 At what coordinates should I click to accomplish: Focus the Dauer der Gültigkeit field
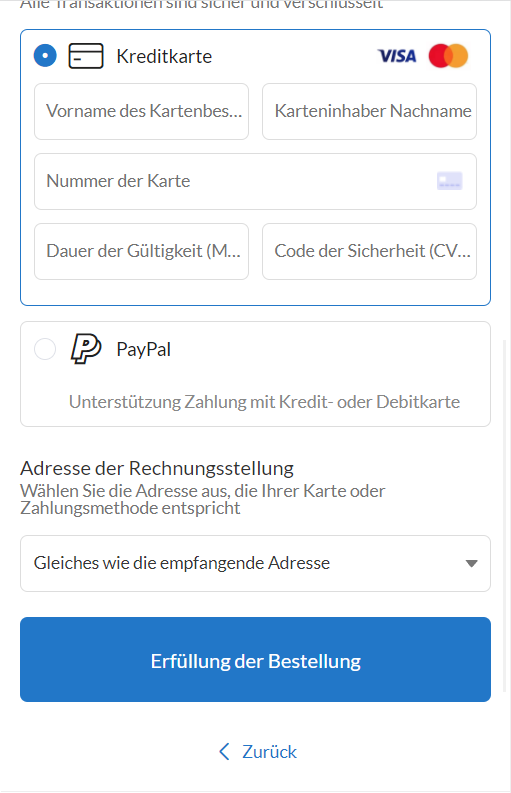click(141, 251)
